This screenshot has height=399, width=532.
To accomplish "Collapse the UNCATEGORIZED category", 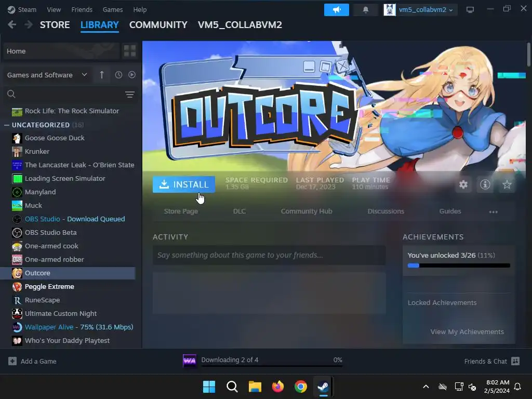I will click(6, 125).
